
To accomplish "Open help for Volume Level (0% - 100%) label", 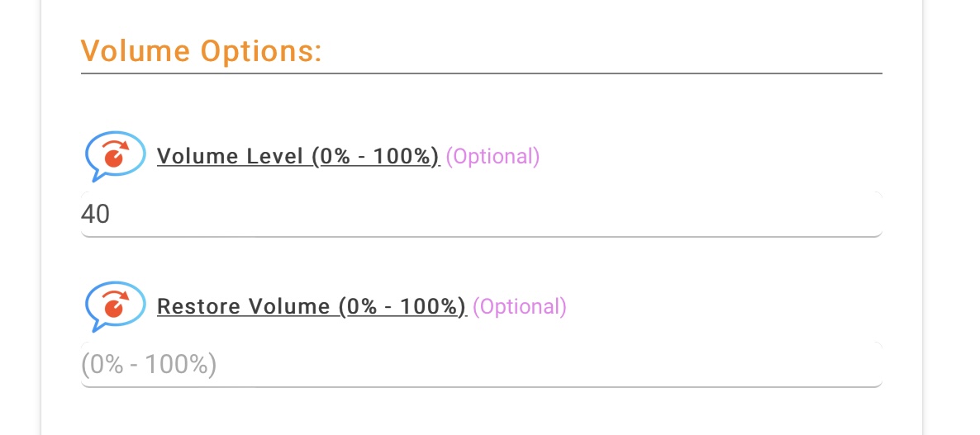I will [298, 156].
